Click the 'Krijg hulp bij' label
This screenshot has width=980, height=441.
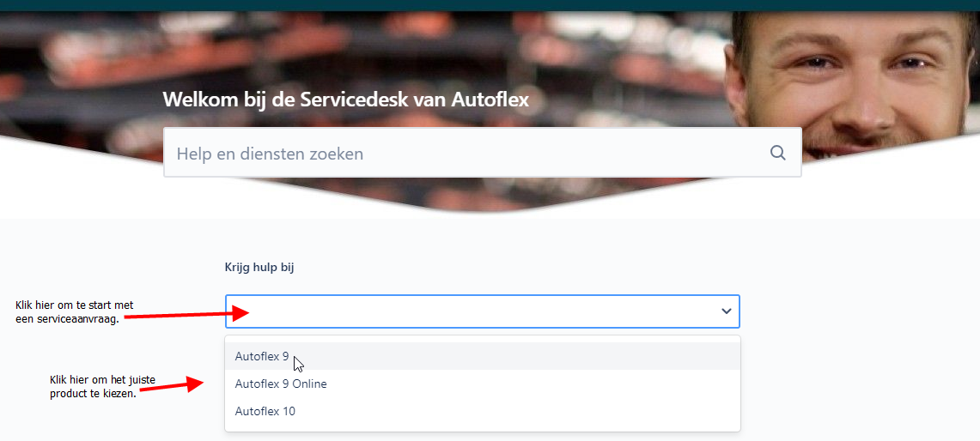tap(259, 268)
